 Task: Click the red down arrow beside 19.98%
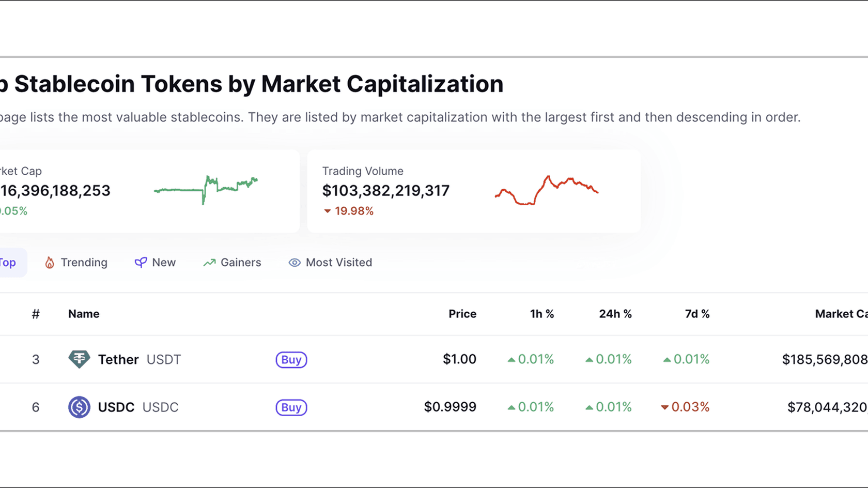327,211
